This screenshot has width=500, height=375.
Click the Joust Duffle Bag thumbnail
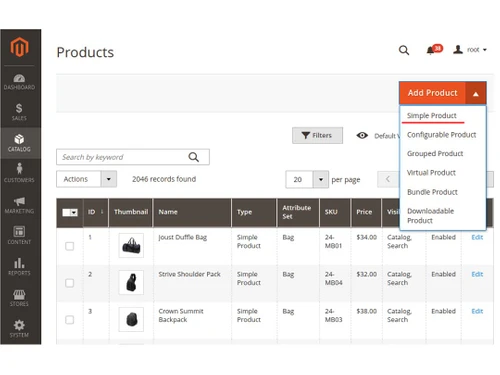coord(131,246)
